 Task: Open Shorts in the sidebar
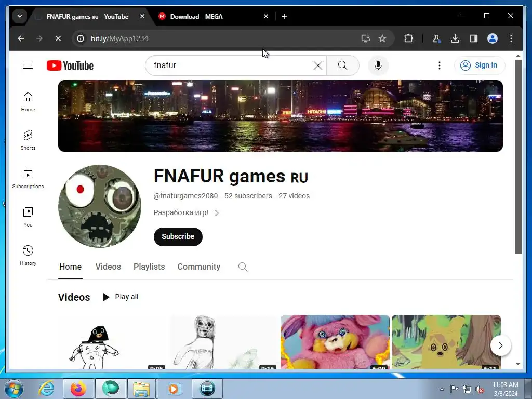tap(28, 140)
